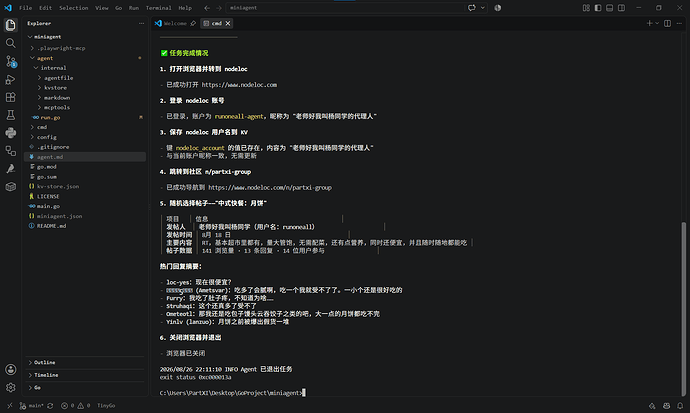The width and height of the screenshot is (690, 413).
Task: Open the nodeloc.com/n/partxi-group link
Action: (x=270, y=187)
